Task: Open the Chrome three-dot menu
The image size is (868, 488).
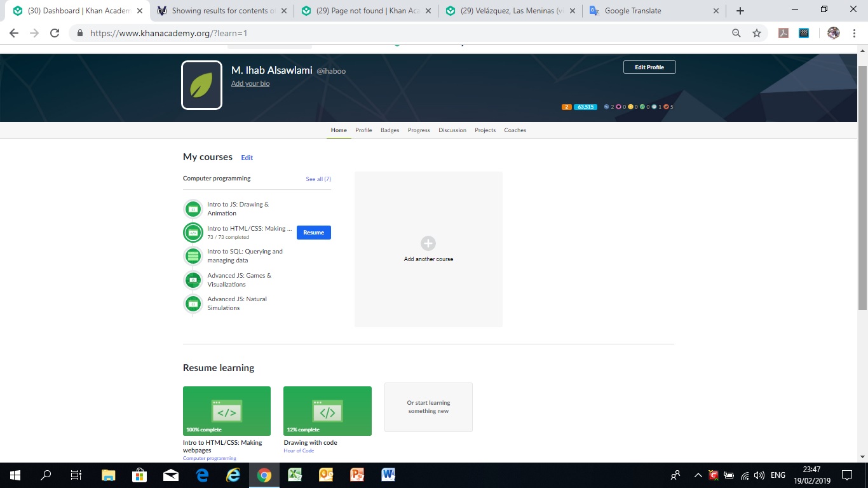Action: [853, 33]
